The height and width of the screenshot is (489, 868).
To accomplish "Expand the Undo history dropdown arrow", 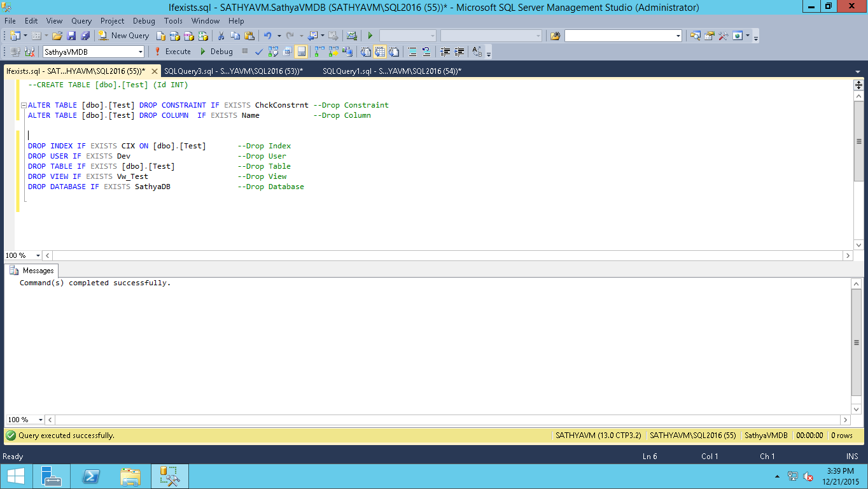I will tap(279, 36).
